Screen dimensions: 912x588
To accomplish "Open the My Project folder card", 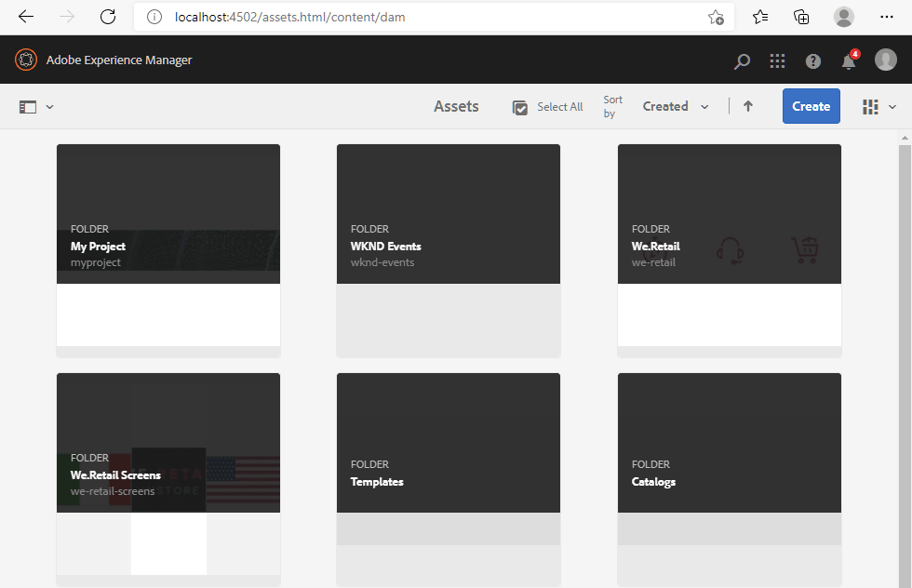I will click(168, 250).
